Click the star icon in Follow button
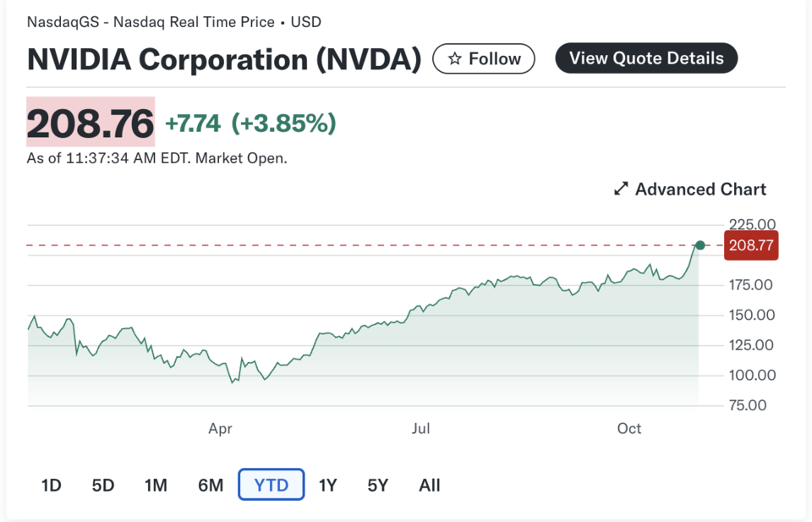This screenshot has width=812, height=522. tap(455, 58)
